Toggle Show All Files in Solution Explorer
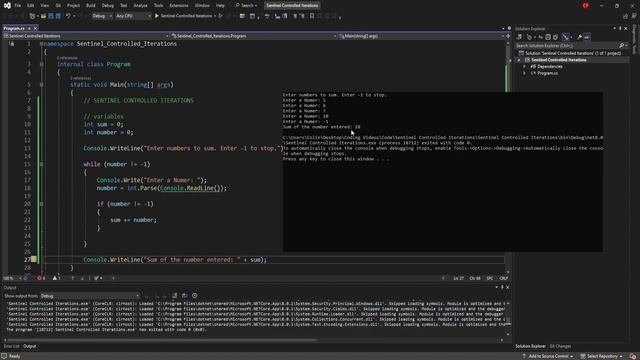 556,37
